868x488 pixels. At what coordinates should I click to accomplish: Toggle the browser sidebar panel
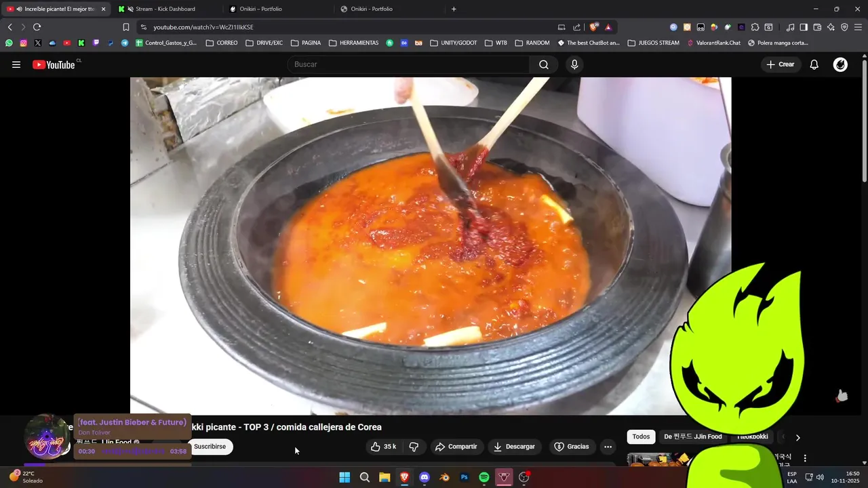point(804,27)
